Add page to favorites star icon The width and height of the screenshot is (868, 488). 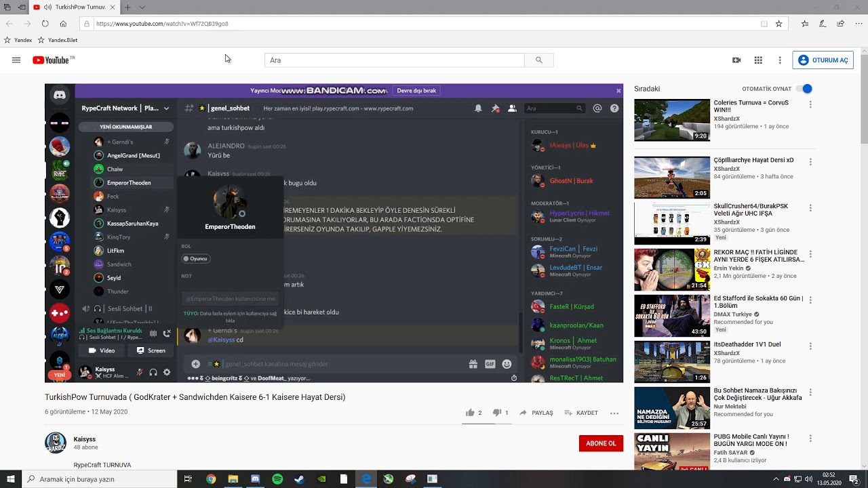[779, 24]
